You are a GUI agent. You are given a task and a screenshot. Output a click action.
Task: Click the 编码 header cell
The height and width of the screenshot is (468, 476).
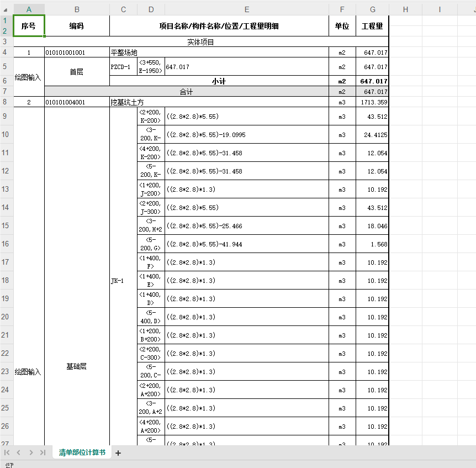(77, 26)
